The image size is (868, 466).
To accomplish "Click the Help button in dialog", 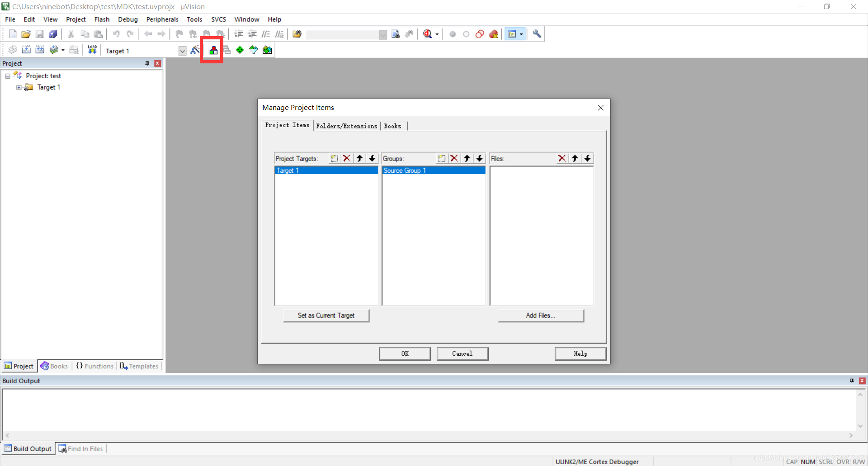I will click(x=580, y=354).
